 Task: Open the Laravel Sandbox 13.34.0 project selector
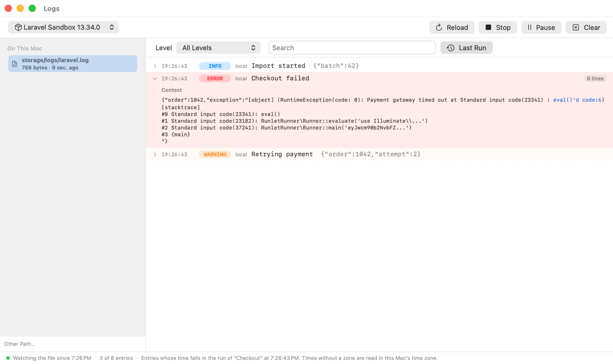(x=64, y=27)
